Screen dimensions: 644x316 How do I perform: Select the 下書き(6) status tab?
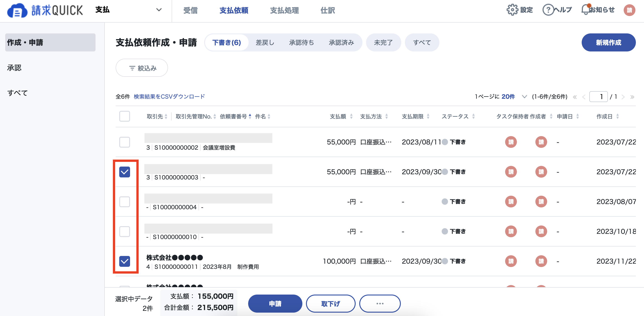tap(226, 42)
